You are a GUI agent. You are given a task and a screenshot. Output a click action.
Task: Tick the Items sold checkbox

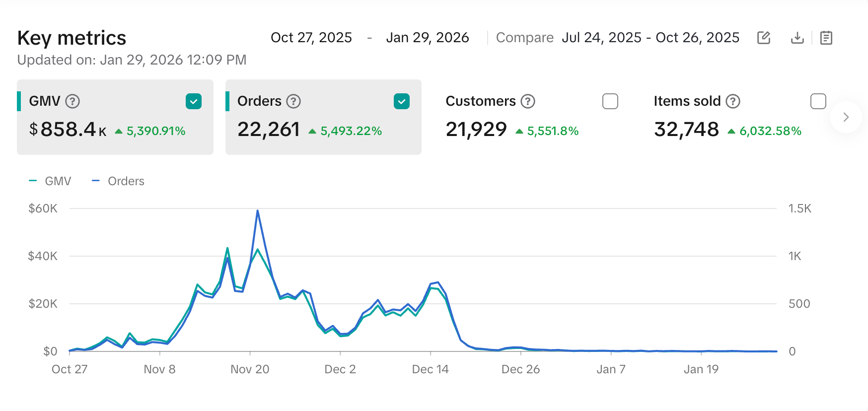click(x=818, y=101)
